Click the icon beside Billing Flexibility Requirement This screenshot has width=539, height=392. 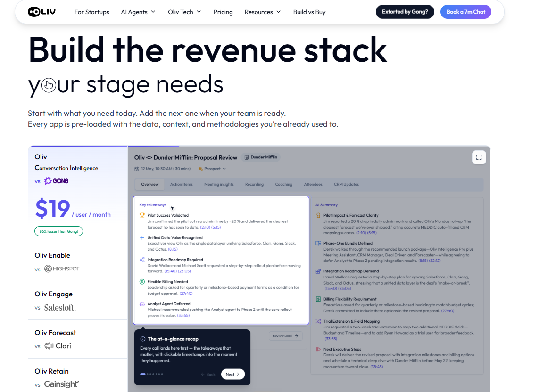[318, 299]
